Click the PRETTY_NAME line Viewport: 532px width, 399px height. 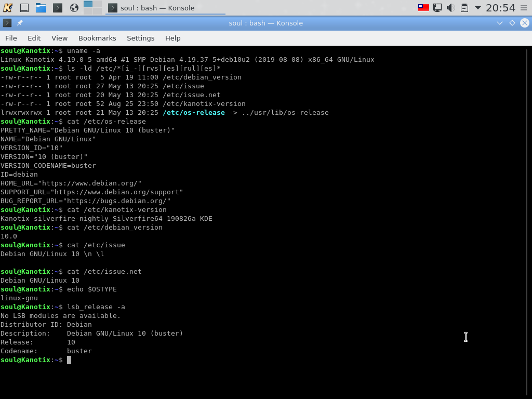87,130
